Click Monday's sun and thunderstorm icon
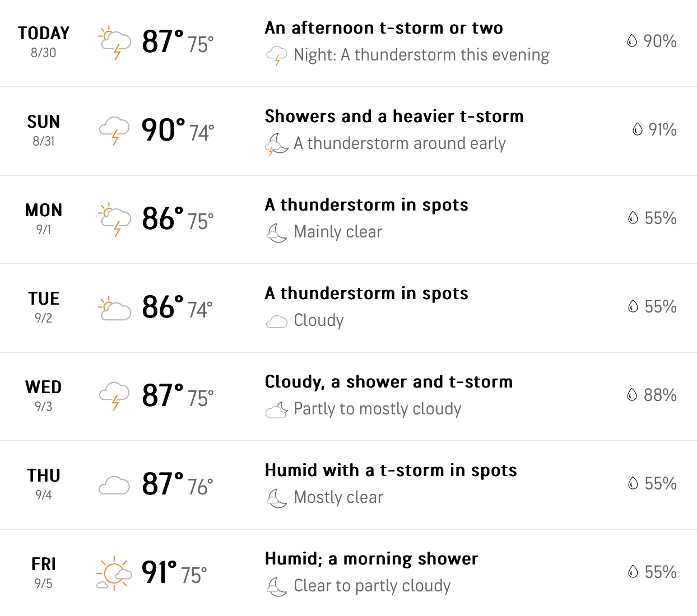 point(114,220)
